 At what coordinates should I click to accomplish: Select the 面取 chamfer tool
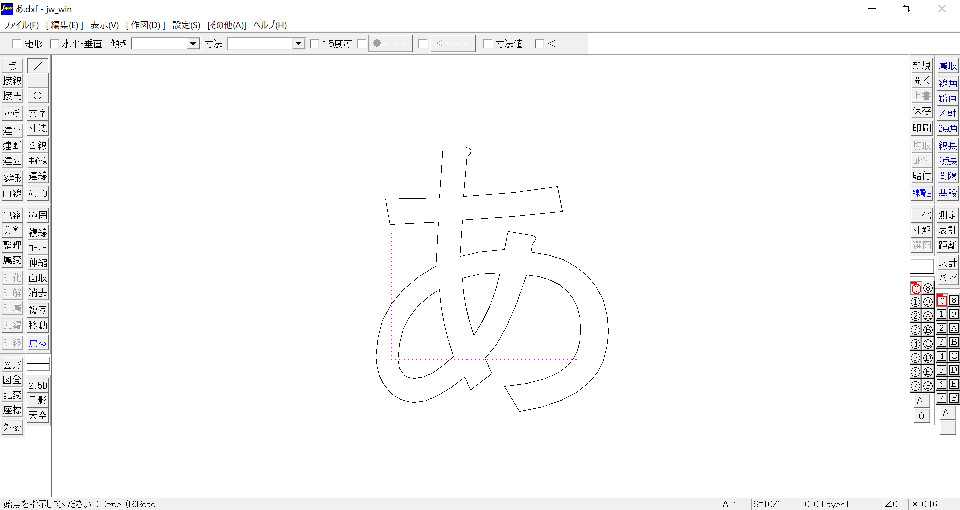38,278
